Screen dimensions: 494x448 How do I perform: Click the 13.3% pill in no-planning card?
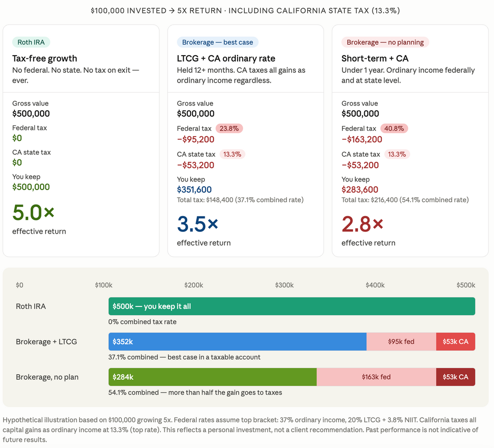[397, 154]
